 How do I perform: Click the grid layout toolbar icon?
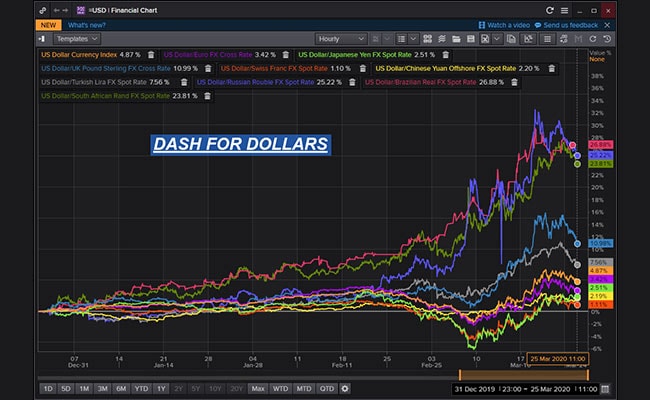pos(427,39)
